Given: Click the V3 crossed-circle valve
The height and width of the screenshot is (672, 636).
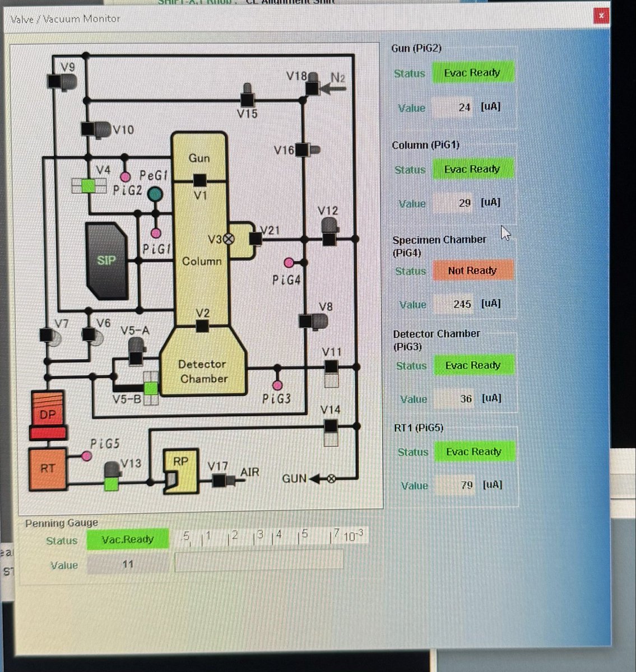Looking at the screenshot, I should (229, 239).
